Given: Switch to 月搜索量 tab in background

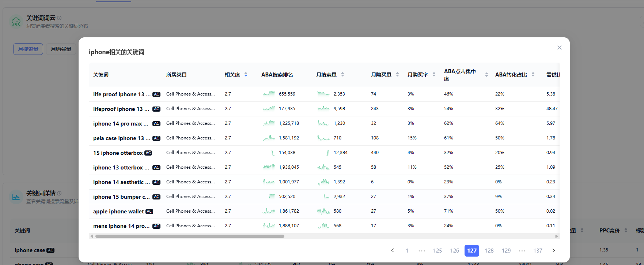Looking at the screenshot, I should point(28,49).
